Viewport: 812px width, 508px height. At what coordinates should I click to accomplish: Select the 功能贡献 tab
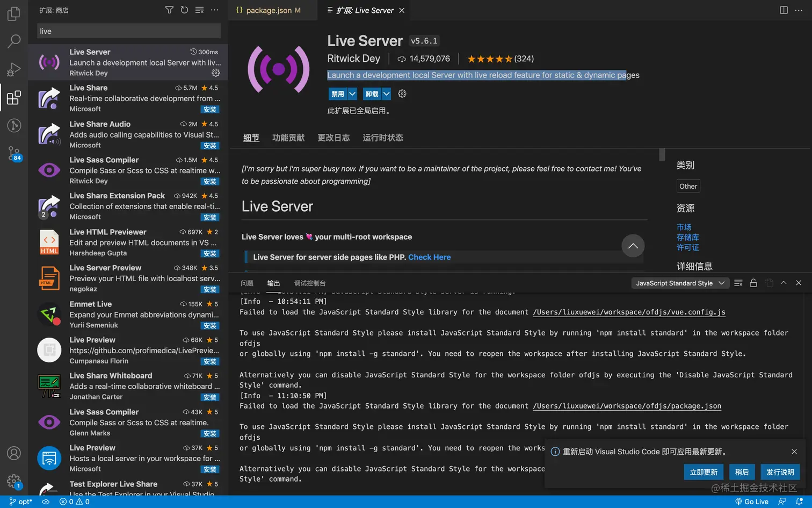click(288, 138)
